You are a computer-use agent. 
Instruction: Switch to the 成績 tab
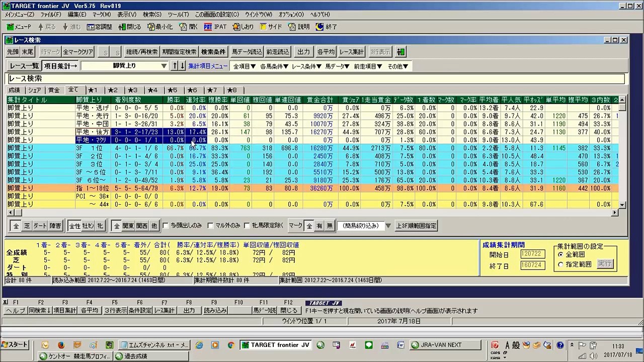[14, 90]
